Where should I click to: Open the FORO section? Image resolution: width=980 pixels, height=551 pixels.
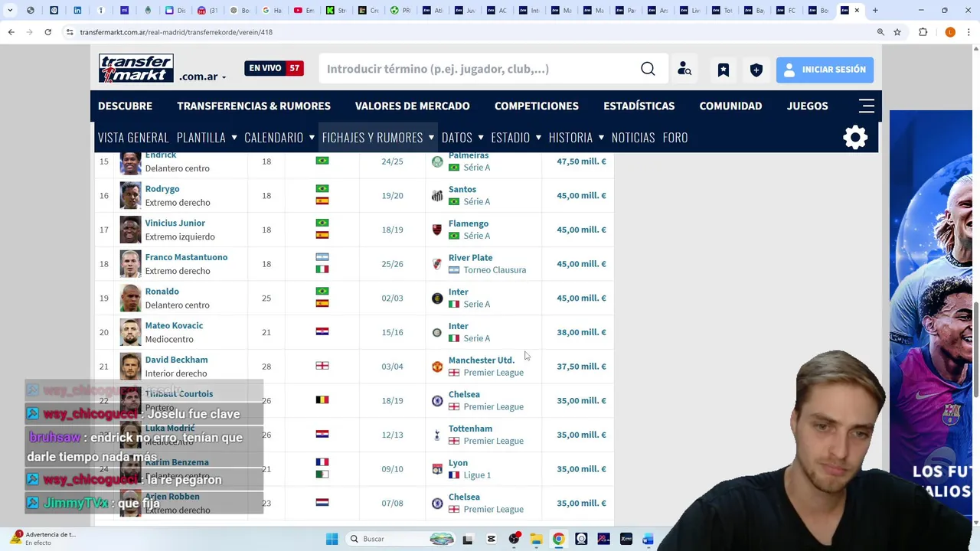(x=675, y=137)
